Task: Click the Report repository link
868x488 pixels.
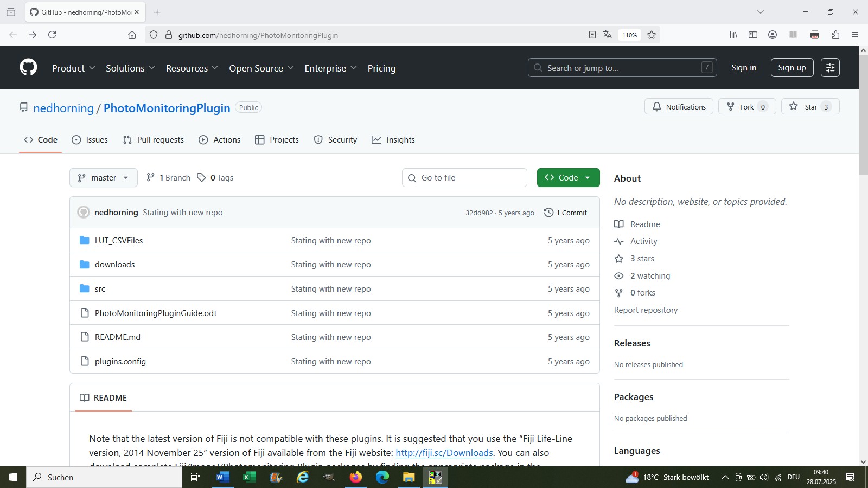Action: click(646, 310)
